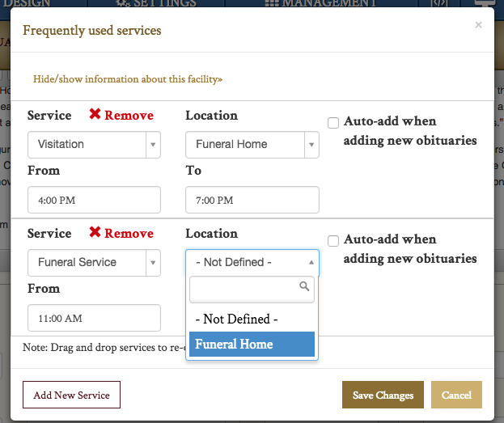Close the Frequently used services dialog

(x=478, y=25)
